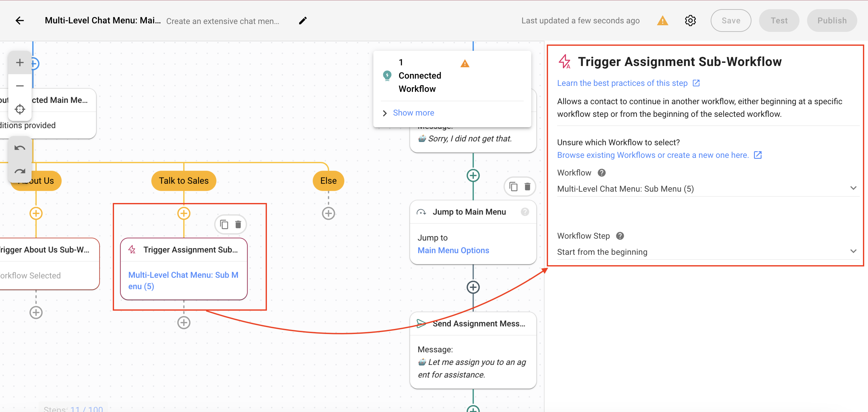Click the Workflow Step help question mark
This screenshot has height=412, width=868.
coord(620,236)
